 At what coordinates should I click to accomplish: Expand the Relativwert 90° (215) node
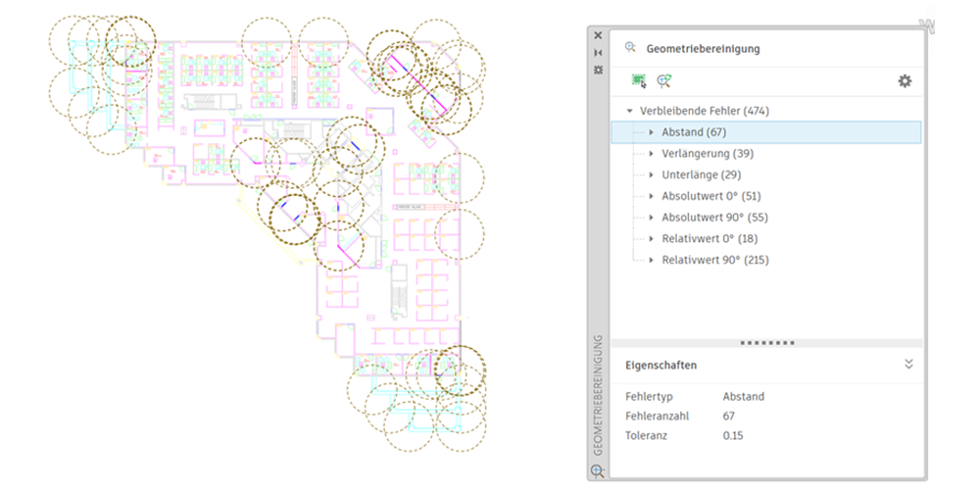pyautogui.click(x=651, y=261)
